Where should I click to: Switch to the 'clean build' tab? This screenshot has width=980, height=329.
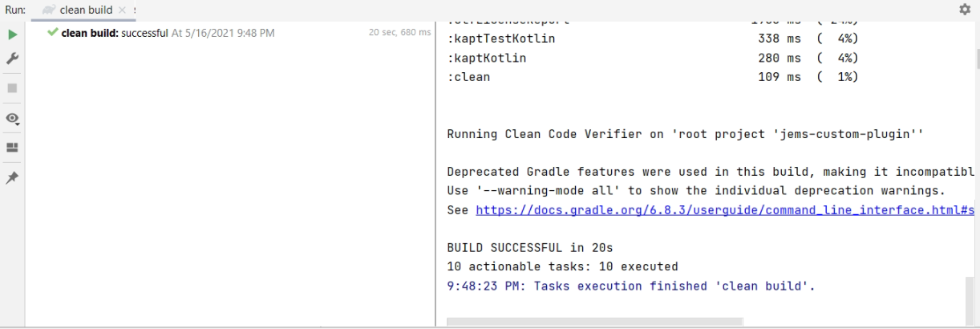point(86,10)
